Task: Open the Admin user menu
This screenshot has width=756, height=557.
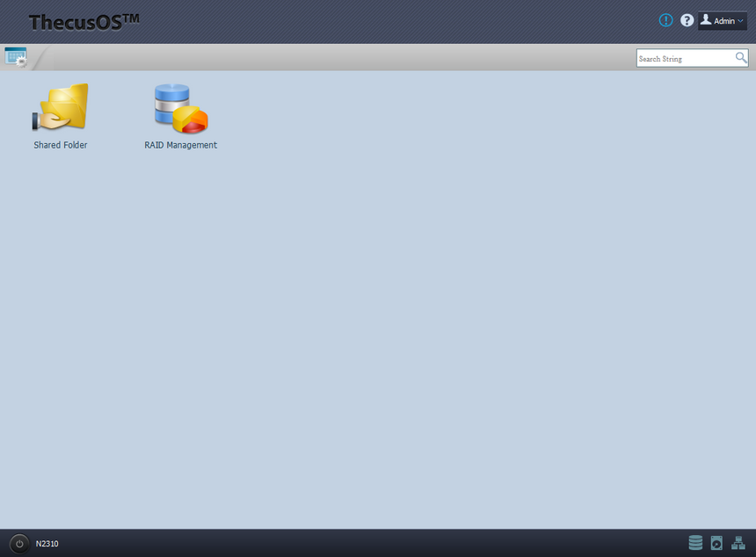Action: click(x=723, y=21)
